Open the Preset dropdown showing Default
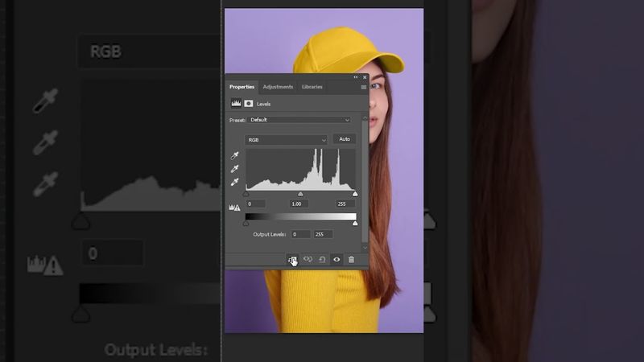 pos(299,120)
